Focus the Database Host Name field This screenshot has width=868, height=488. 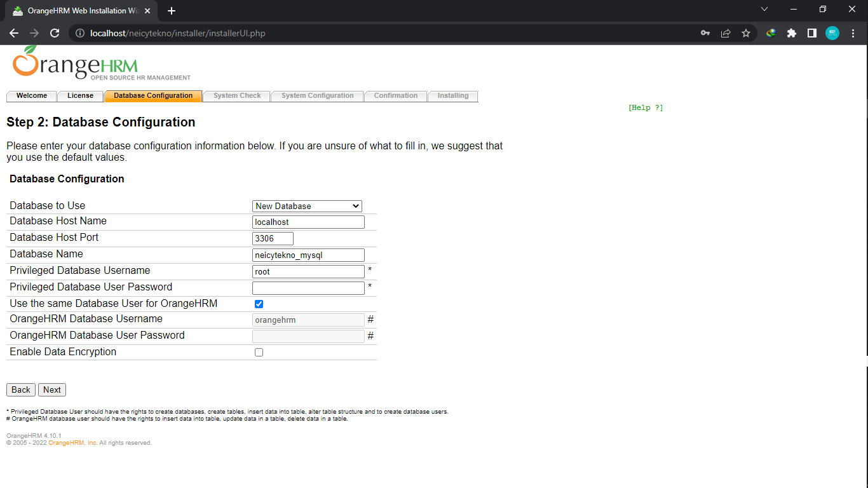(308, 222)
